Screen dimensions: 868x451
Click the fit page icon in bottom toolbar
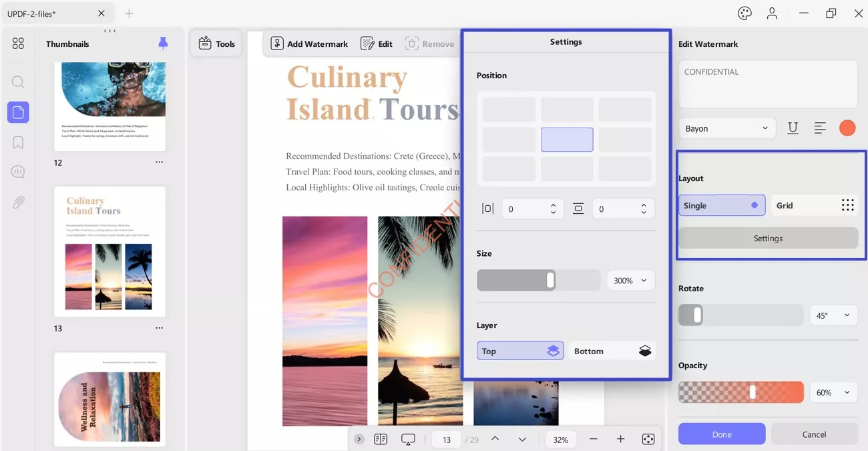coord(648,439)
